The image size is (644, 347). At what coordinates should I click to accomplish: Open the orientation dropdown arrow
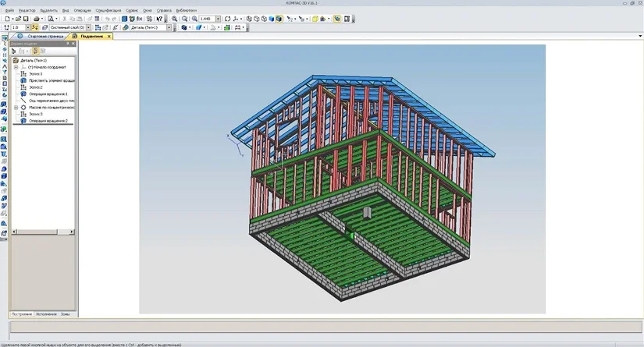click(x=241, y=19)
